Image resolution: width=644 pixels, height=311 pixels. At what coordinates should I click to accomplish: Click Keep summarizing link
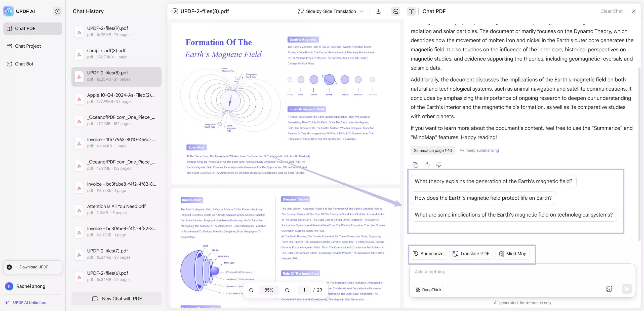482,150
